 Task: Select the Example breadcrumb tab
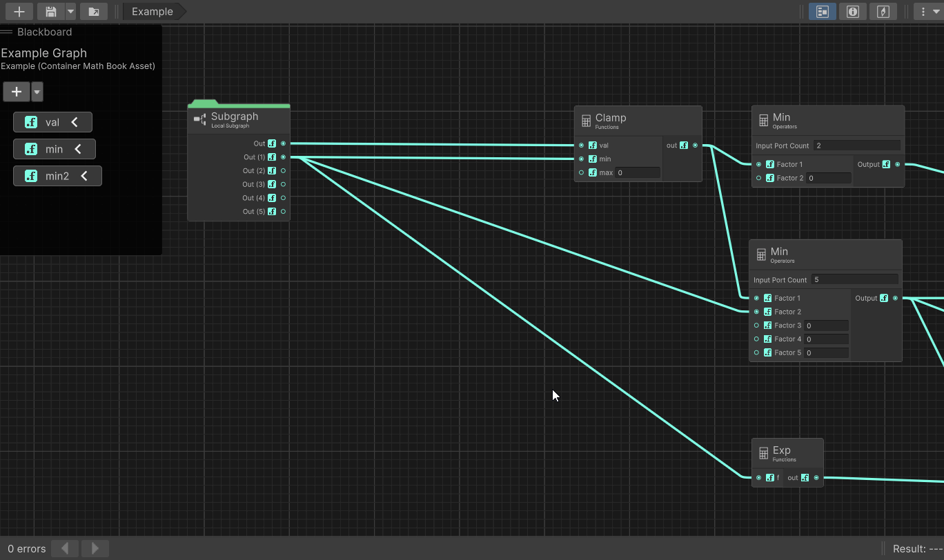click(152, 11)
